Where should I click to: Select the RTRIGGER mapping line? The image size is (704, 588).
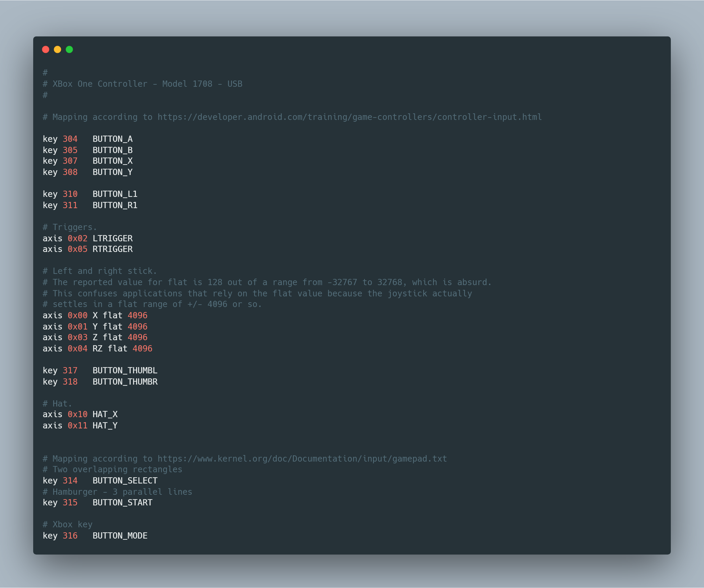point(87,249)
